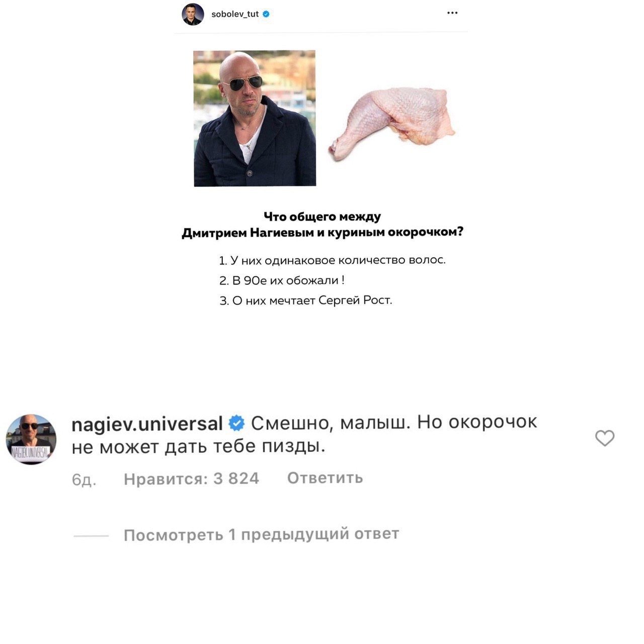Screen dimensions: 644x644
Task: Expand Посмотреть 1 предыдущий ответ
Action: [x=261, y=534]
